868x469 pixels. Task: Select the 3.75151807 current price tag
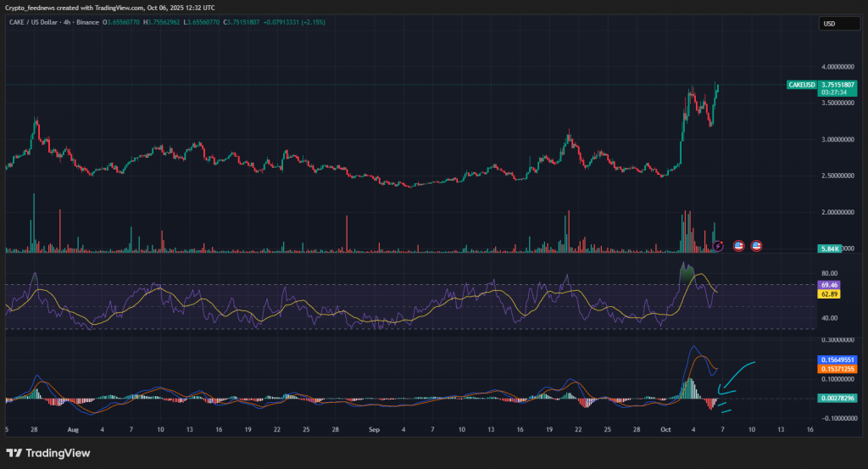click(837, 85)
